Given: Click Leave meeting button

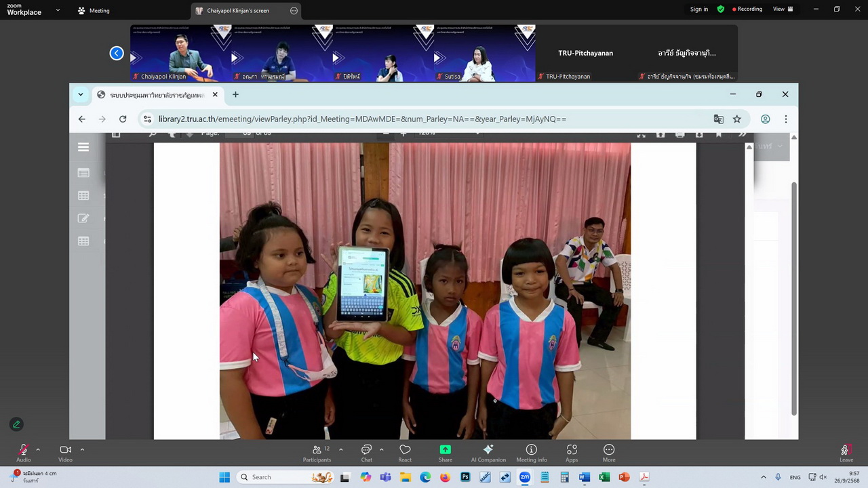Looking at the screenshot, I should [x=845, y=452].
